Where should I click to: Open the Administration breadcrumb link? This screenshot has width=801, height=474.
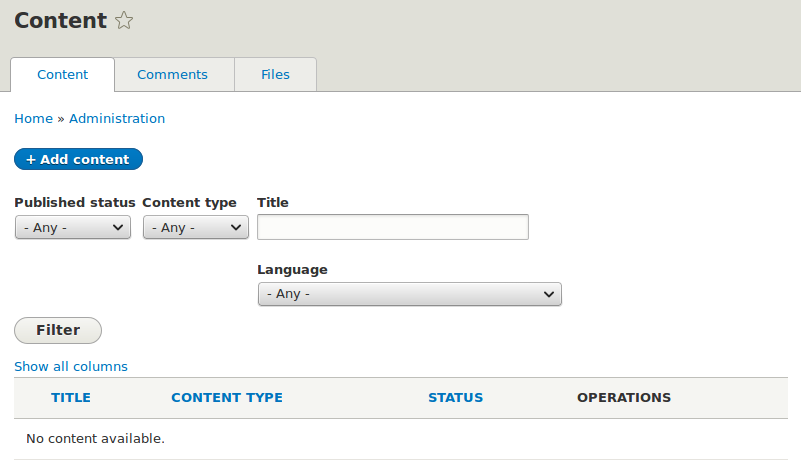click(117, 118)
